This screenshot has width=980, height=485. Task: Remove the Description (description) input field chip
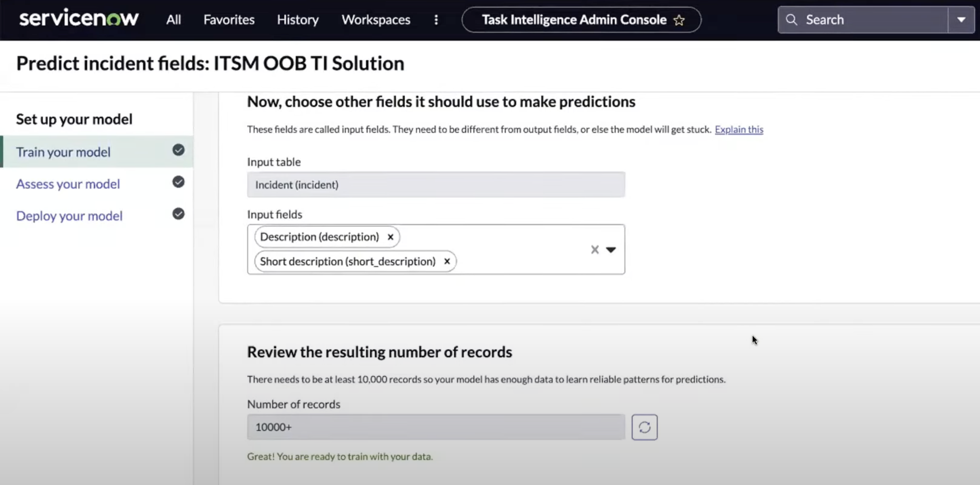tap(390, 237)
